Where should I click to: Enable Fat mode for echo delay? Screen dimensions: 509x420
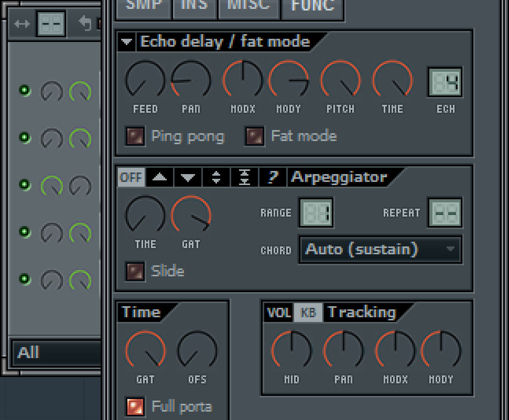[255, 135]
